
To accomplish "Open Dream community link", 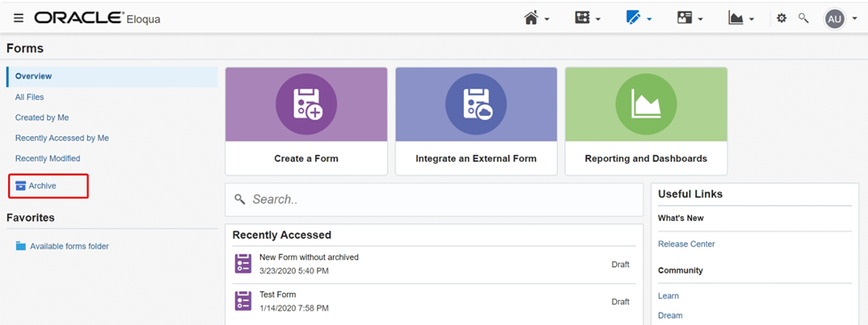I will tap(669, 315).
